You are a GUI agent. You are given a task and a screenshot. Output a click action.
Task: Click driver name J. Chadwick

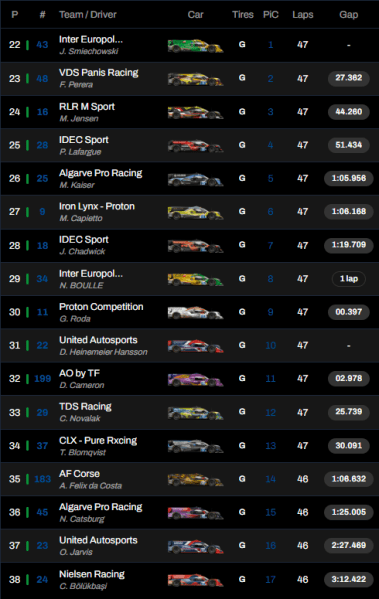82,251
